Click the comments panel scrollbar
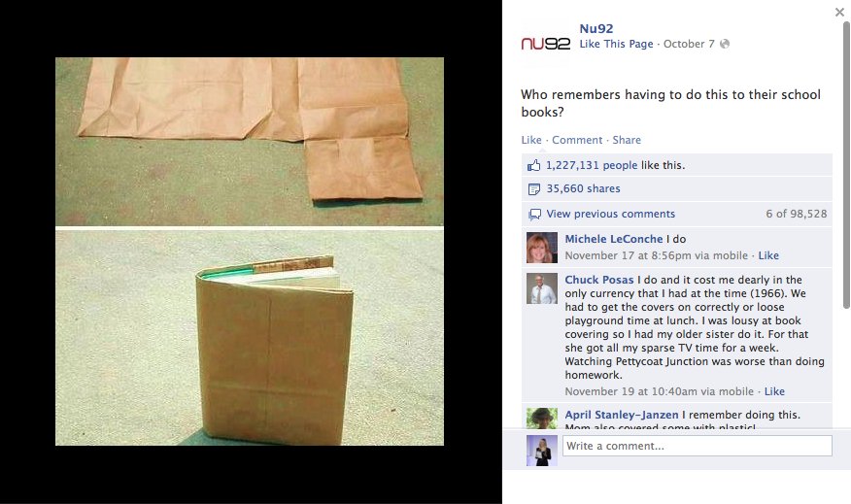The width and height of the screenshot is (851, 504). (846, 165)
